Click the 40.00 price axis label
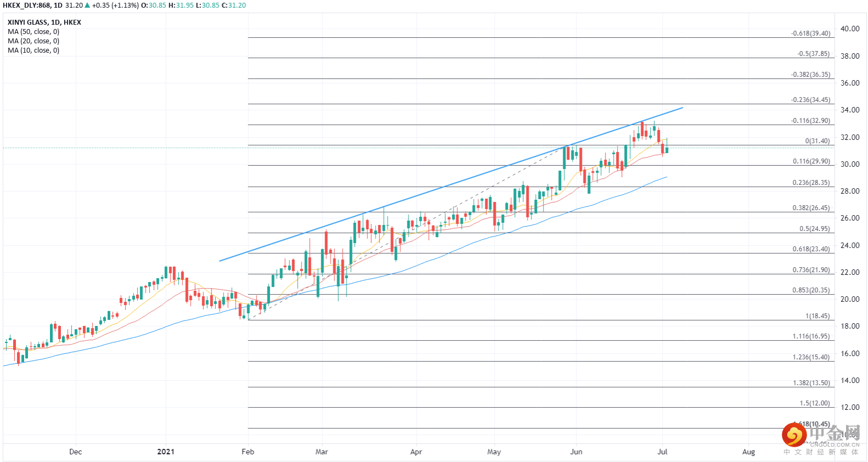Screen dimensions: 868x462 tap(850, 29)
